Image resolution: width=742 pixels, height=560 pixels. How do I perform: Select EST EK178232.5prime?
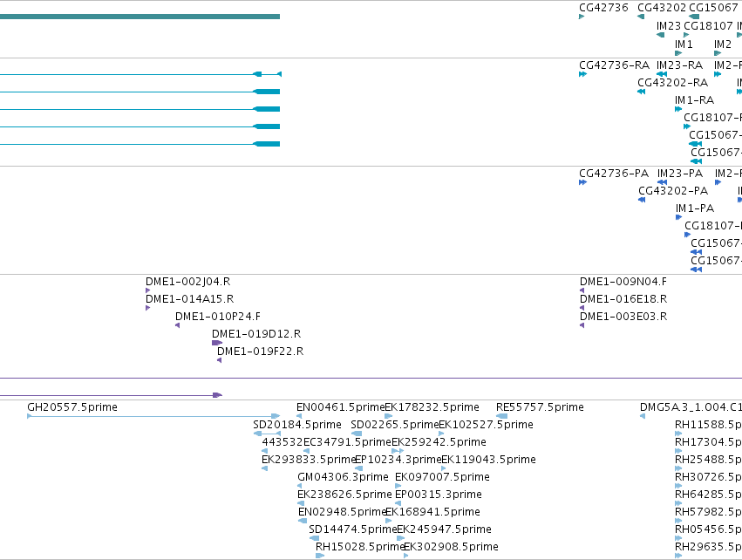(432, 407)
